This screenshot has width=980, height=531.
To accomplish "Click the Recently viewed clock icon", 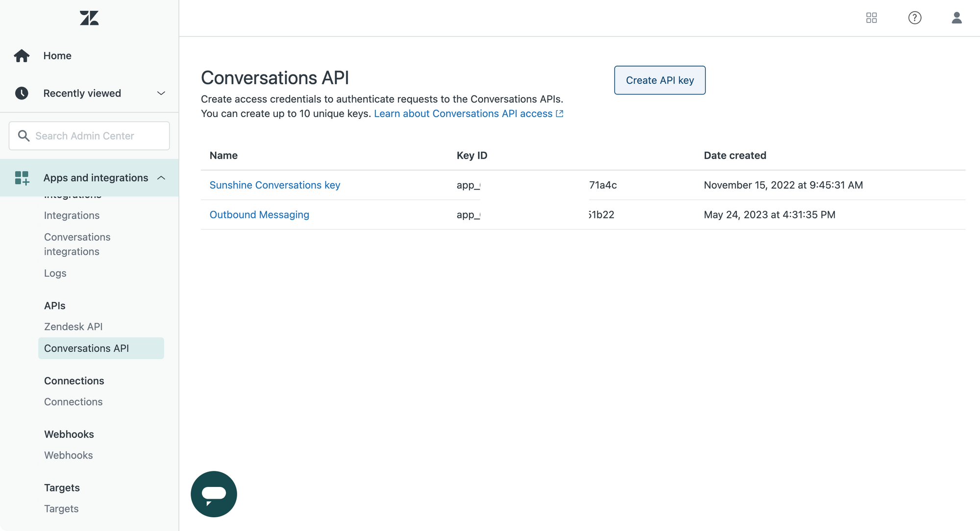I will [22, 93].
